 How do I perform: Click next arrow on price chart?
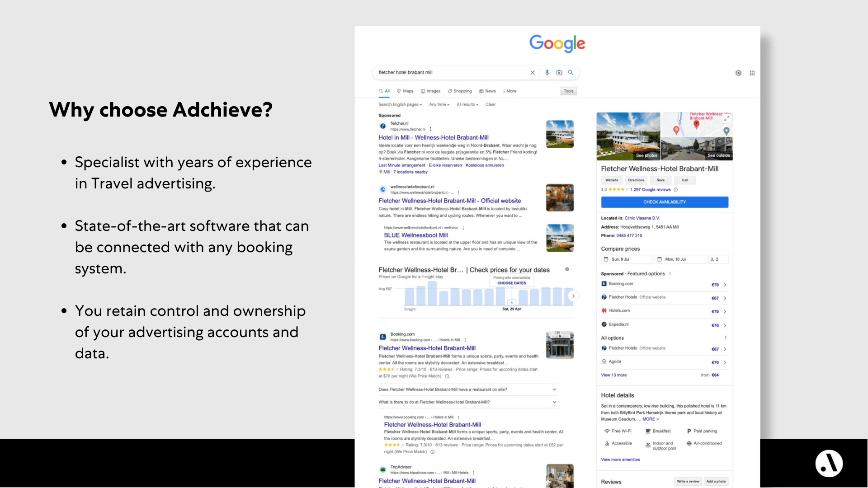click(x=573, y=296)
